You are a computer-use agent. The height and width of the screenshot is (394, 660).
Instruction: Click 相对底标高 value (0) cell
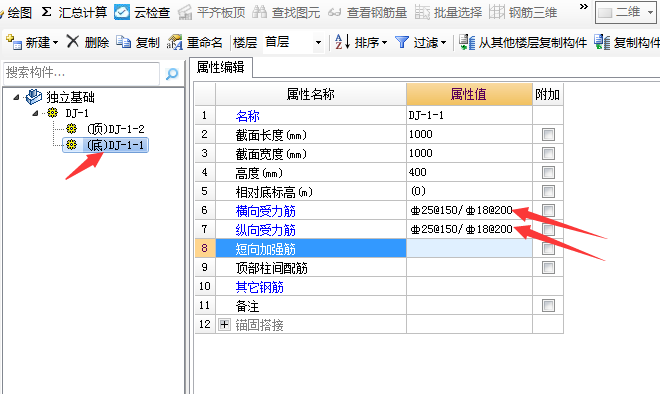click(469, 191)
